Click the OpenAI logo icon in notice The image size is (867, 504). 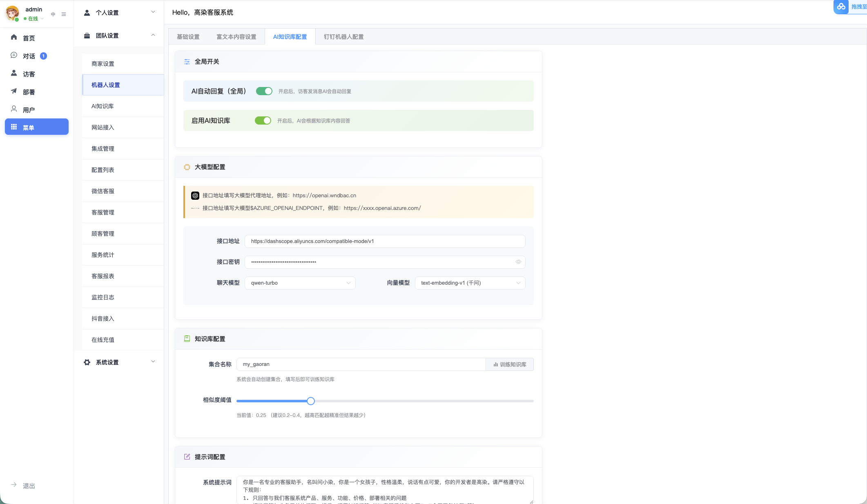(x=195, y=196)
